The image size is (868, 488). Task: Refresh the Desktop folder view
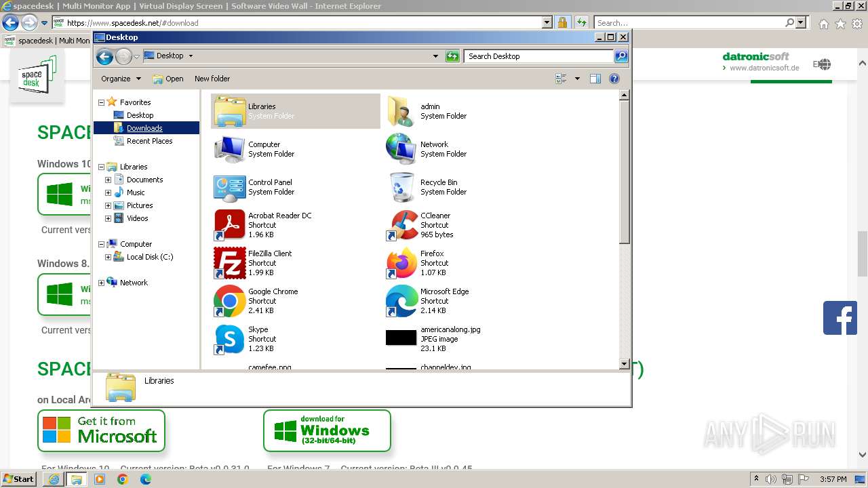tap(452, 56)
